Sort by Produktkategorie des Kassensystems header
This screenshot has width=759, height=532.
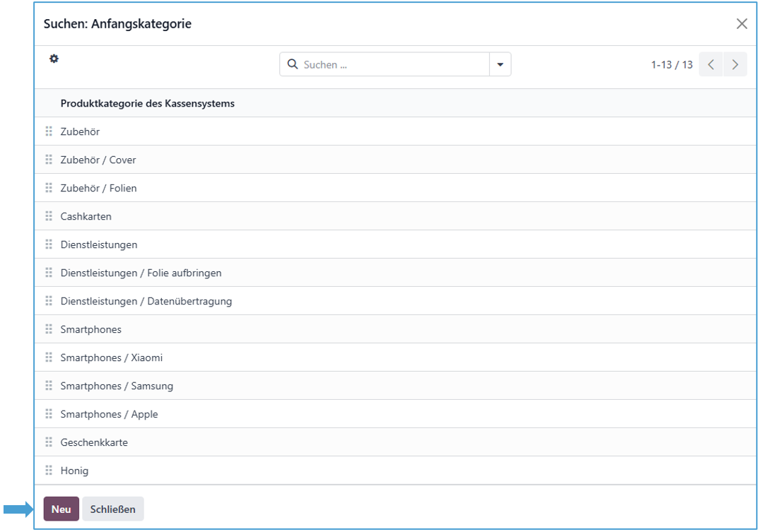click(x=148, y=103)
